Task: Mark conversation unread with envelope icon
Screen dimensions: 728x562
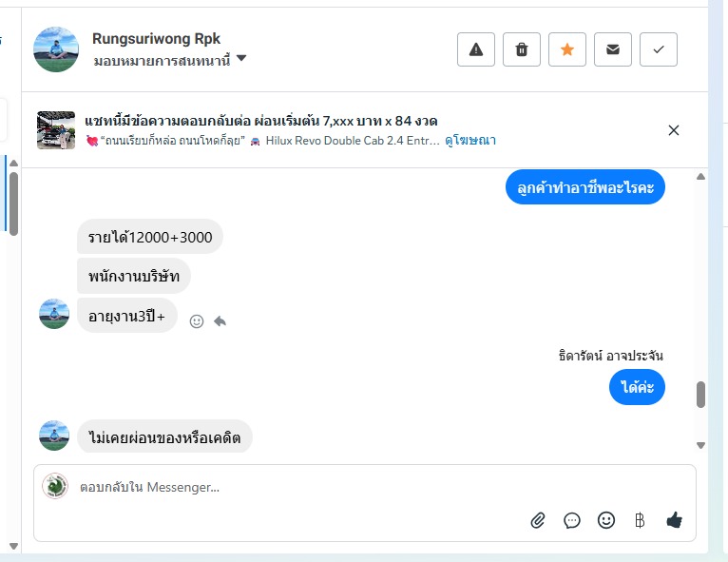Action: pyautogui.click(x=613, y=49)
